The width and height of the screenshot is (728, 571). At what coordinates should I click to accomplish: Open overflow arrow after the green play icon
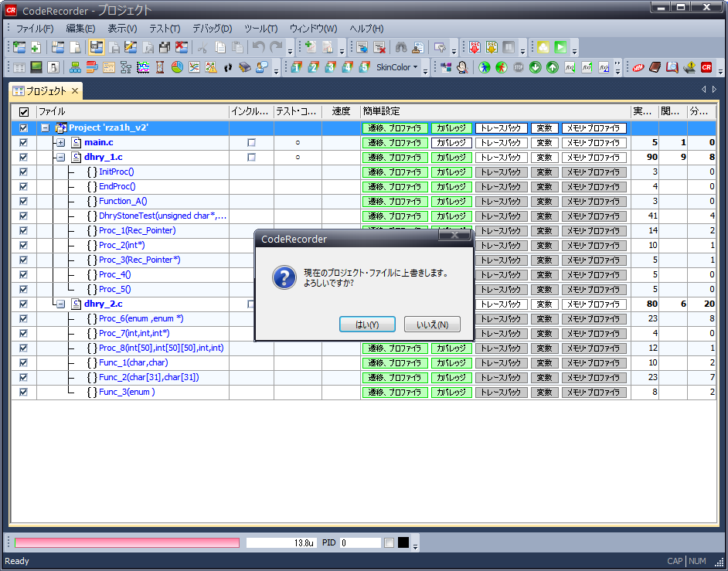pyautogui.click(x=575, y=49)
